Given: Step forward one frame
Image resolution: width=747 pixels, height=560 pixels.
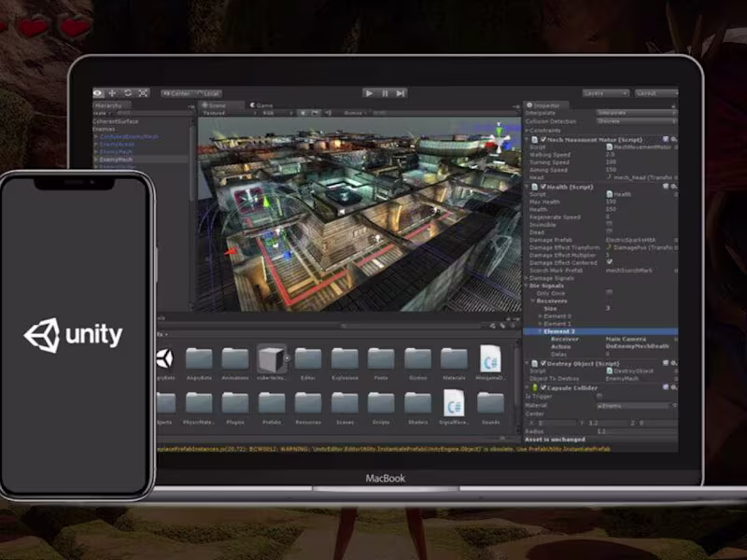Looking at the screenshot, I should (x=401, y=93).
